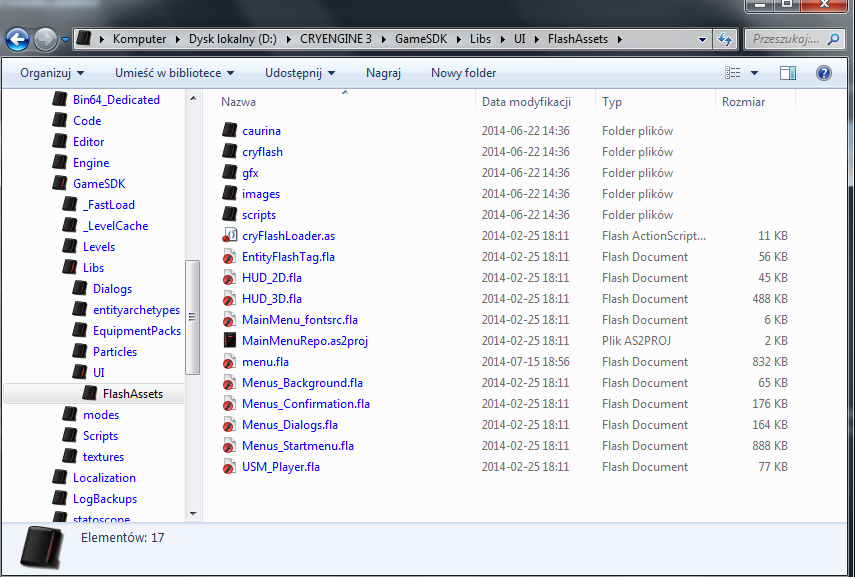Screen dimensions: 855x577
Task: Open the Udostępnij menu
Action: tap(300, 73)
